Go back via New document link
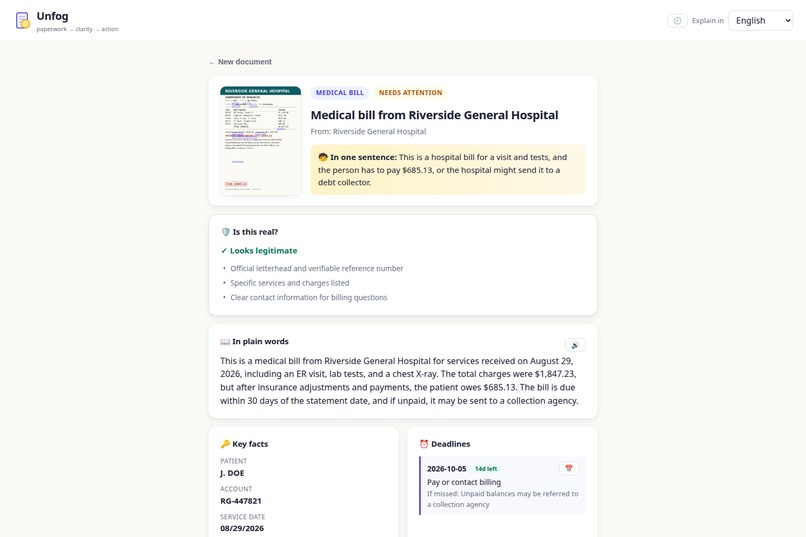The image size is (806, 537). pos(240,62)
